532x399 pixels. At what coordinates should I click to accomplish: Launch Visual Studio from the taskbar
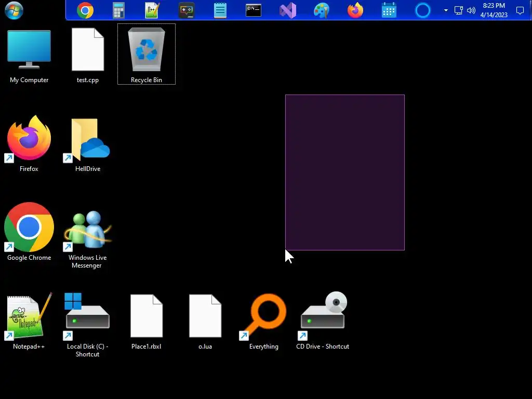288,10
